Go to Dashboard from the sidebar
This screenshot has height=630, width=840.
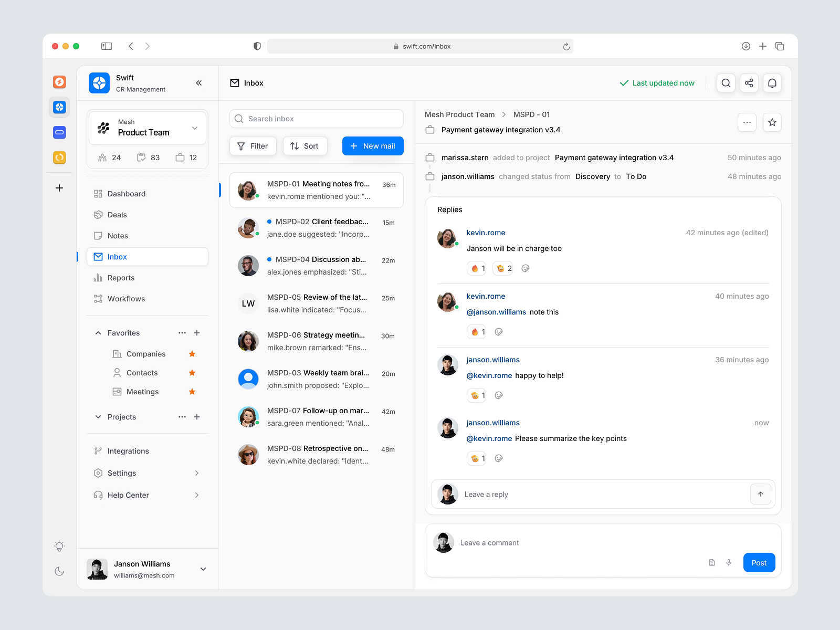(126, 193)
